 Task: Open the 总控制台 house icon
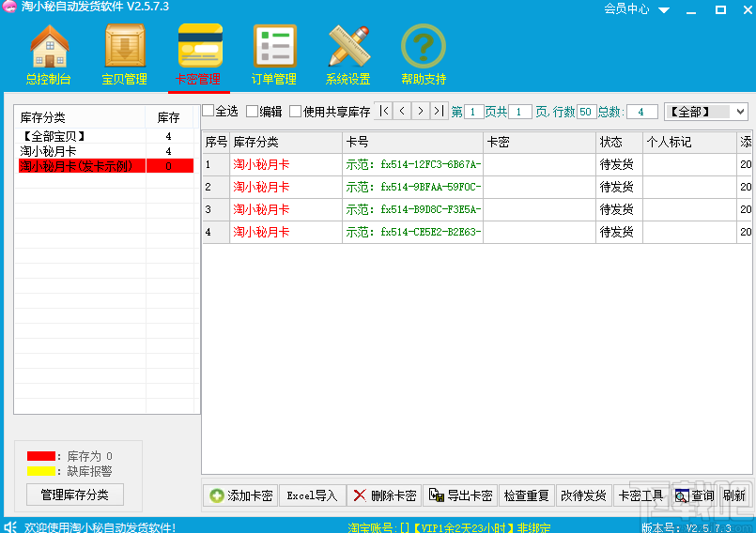coord(49,46)
